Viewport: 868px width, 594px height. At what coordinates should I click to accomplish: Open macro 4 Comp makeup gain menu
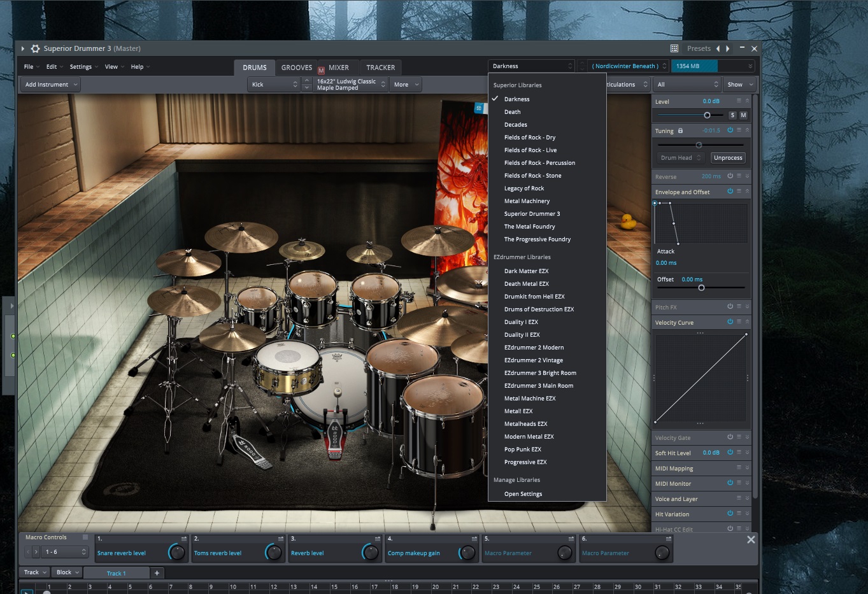[x=474, y=539]
